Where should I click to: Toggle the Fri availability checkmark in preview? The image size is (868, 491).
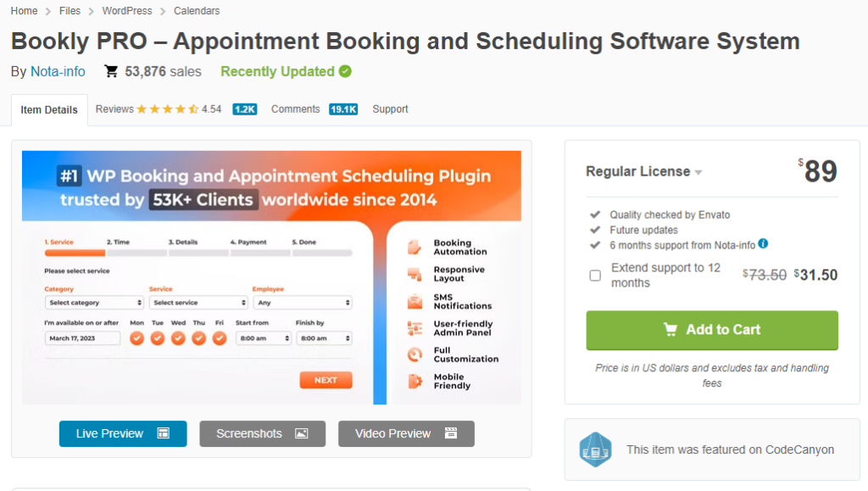[220, 338]
